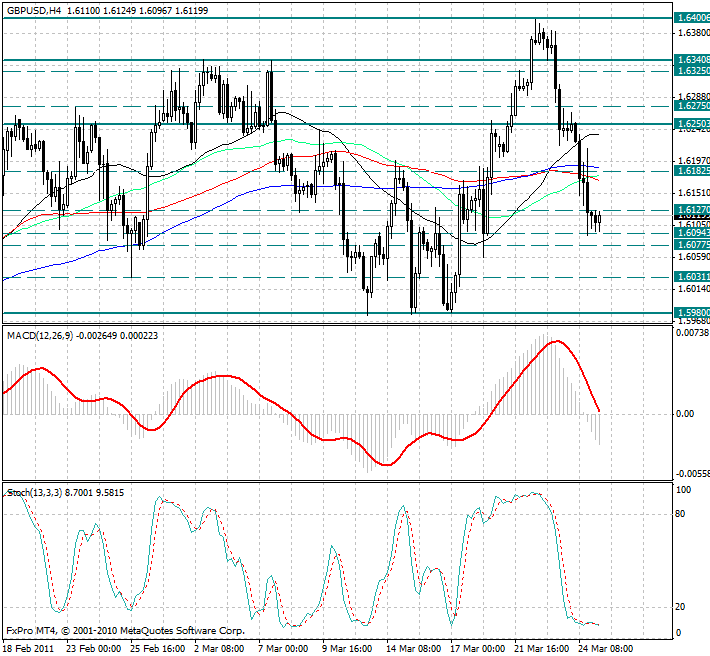Click the '1.61270' level price label
Viewport: 710px width, 656px height.
[x=692, y=210]
